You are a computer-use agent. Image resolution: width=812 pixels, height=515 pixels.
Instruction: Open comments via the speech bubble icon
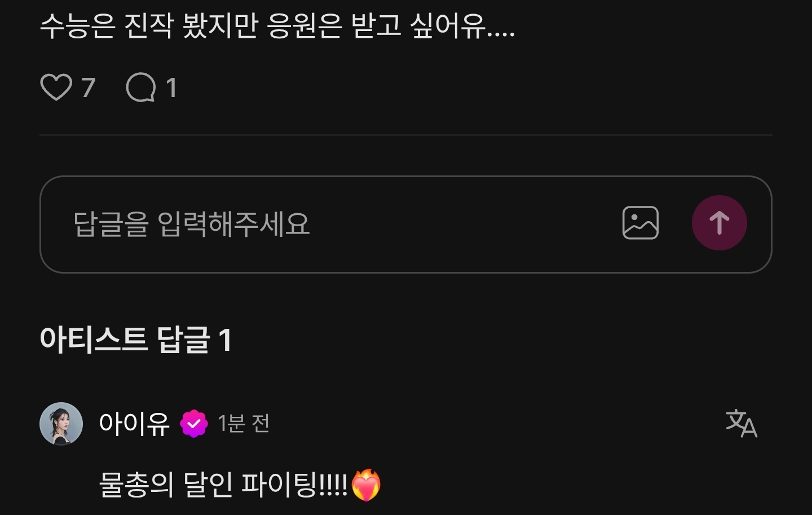141,87
